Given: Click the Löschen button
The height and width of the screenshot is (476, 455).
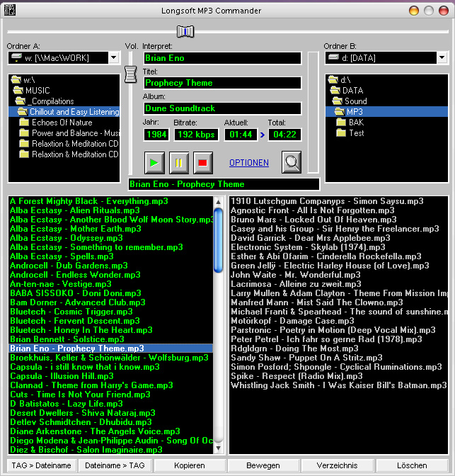Looking at the screenshot, I should click(412, 465).
